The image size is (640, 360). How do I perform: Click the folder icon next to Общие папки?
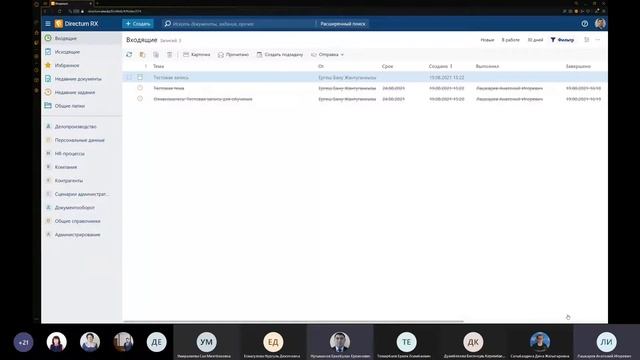click(x=48, y=105)
